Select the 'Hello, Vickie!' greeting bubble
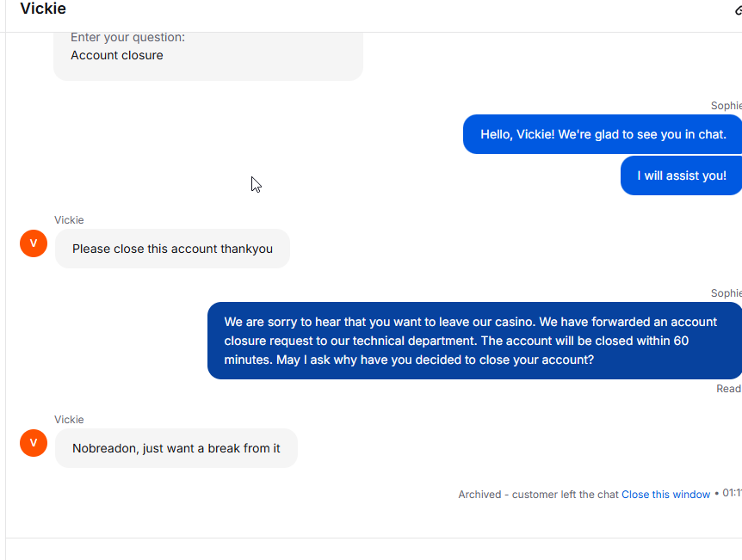The height and width of the screenshot is (560, 742). tap(603, 134)
